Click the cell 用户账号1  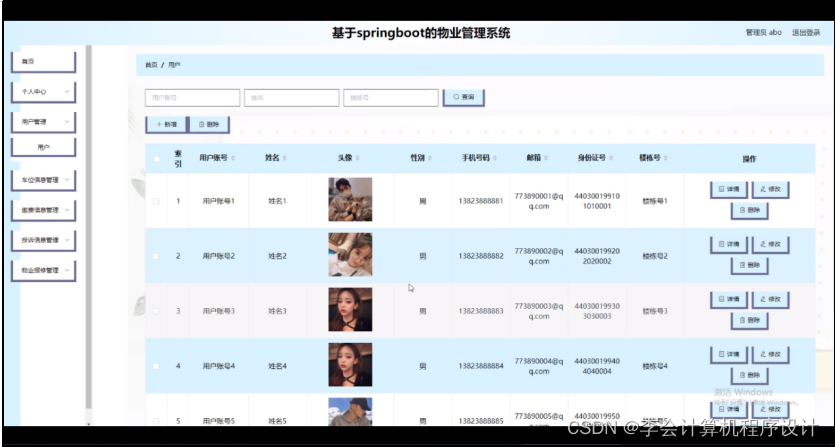pos(218,201)
